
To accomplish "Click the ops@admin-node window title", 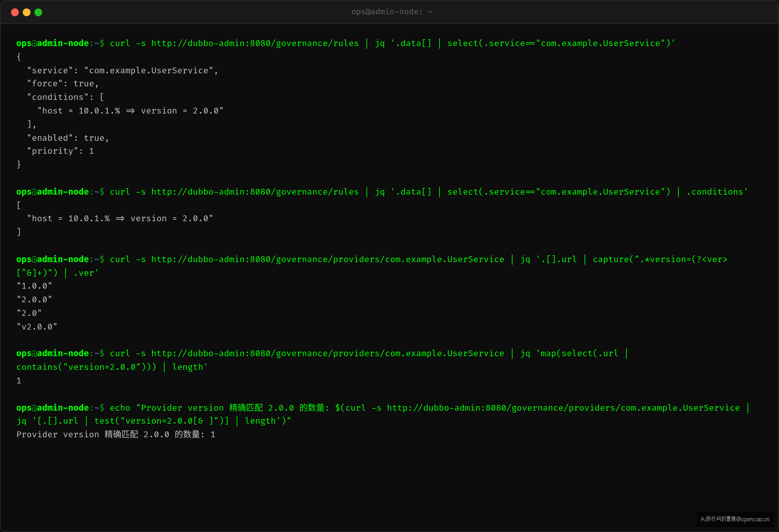I will tap(392, 12).
